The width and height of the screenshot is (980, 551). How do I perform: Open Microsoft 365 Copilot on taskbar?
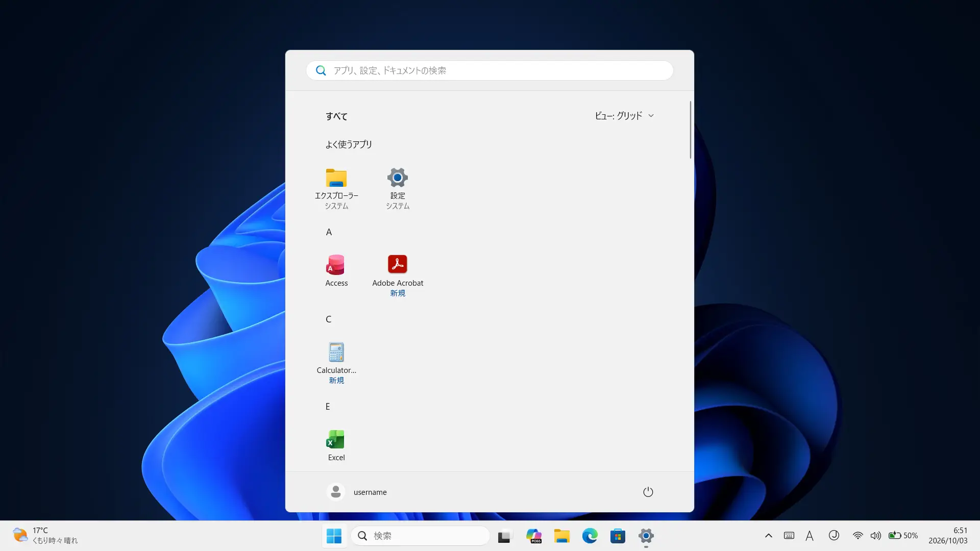point(533,536)
